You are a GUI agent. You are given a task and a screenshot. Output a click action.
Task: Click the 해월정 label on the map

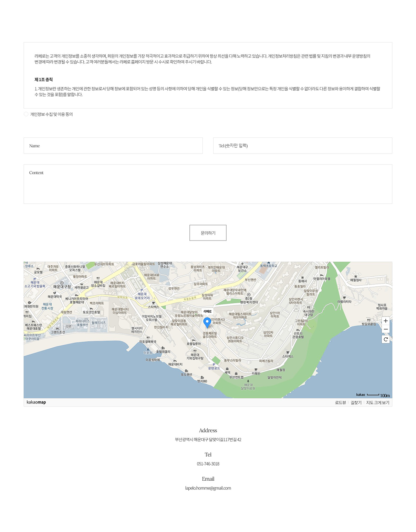point(281,370)
